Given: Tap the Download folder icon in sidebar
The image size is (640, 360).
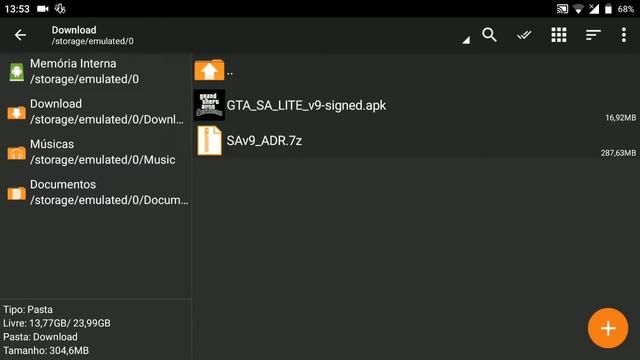Looking at the screenshot, I should coord(17,112).
